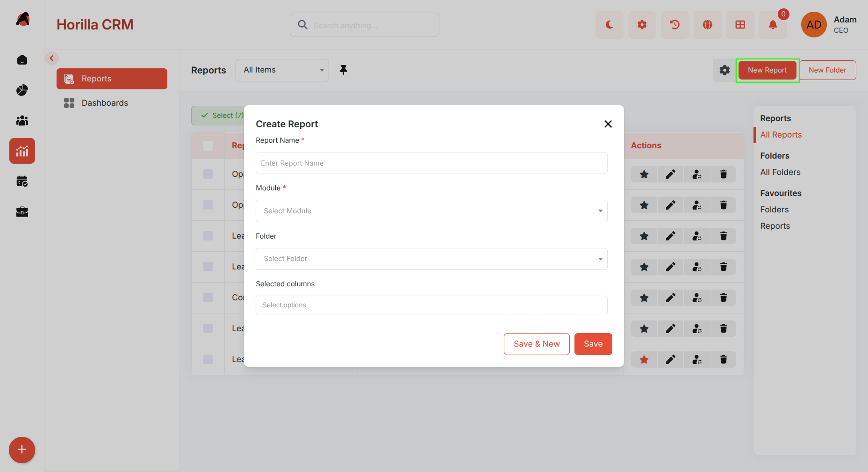The height and width of the screenshot is (472, 868).
Task: Open the Select Module dropdown
Action: 431,211
